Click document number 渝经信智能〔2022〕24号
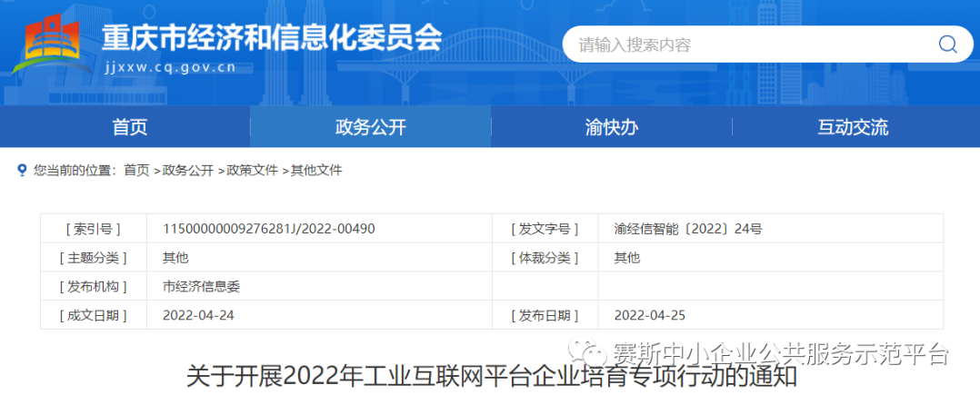Viewport: 980px width, 395px height. tap(687, 229)
